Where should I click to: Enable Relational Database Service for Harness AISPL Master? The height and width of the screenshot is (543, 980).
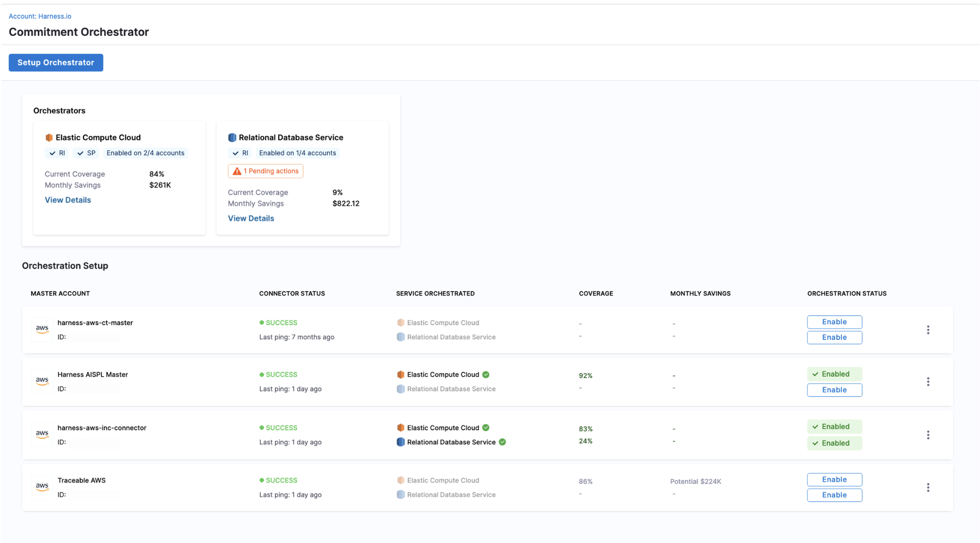pos(834,390)
